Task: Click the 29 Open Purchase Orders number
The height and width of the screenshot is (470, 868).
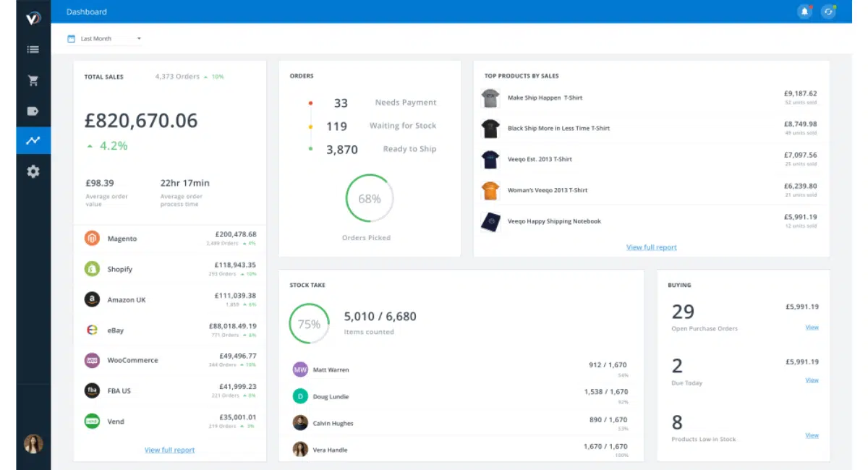Action: [683, 312]
